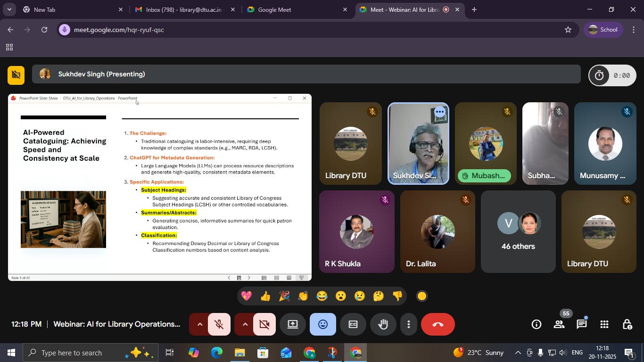Viewport: 644px width, 362px height.
Task: Click the red Leave call button
Action: click(438, 324)
